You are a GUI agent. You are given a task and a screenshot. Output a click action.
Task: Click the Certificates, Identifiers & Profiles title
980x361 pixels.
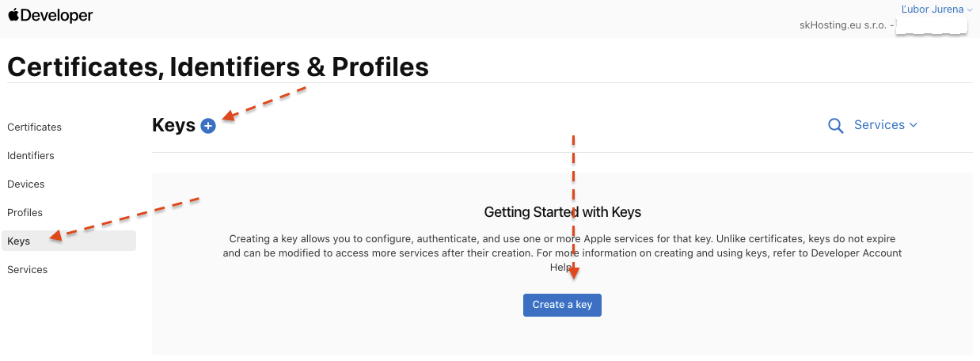click(x=218, y=67)
